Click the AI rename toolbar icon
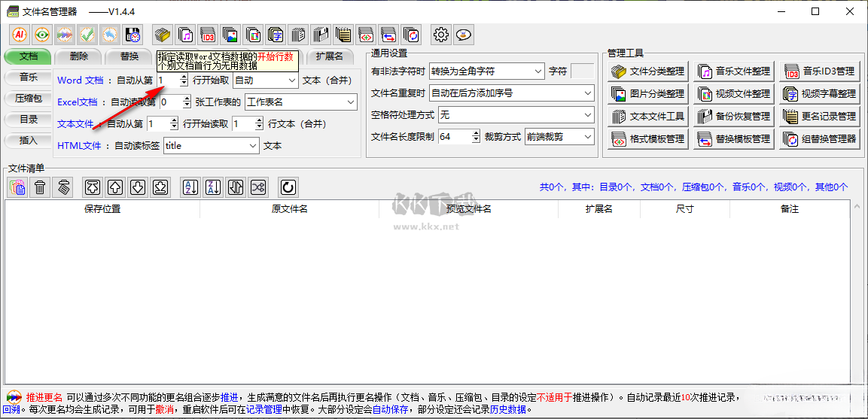 [20, 35]
